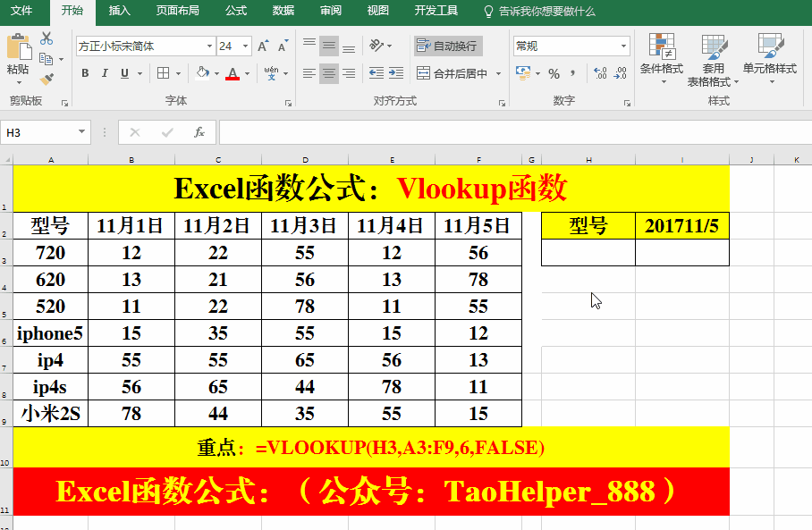Expand merge and center dropdown arrow
Image resolution: width=812 pixels, height=530 pixels.
[x=498, y=73]
